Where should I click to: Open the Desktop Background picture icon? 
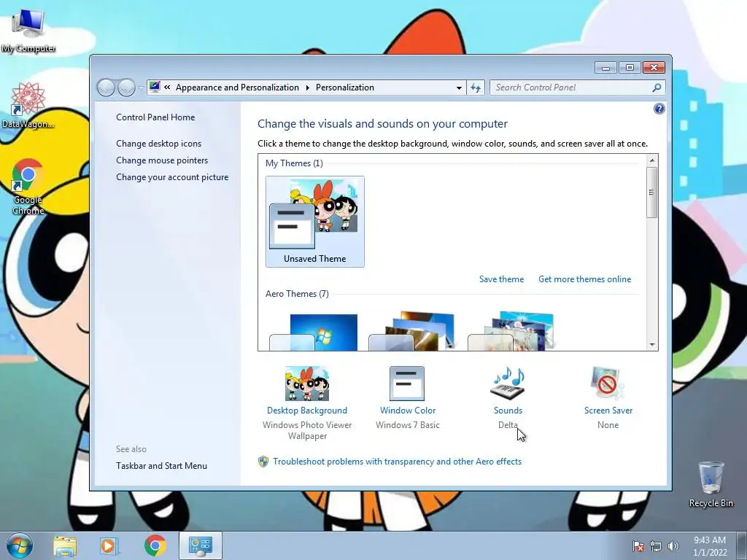(307, 384)
